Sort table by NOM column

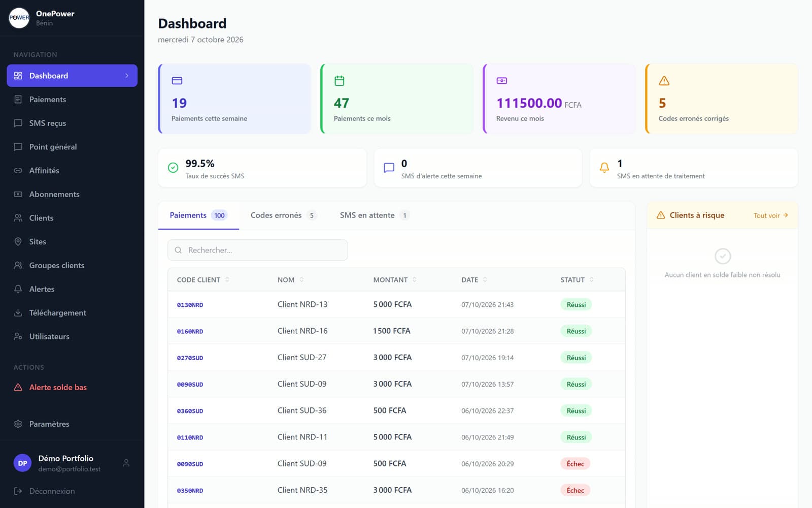291,280
